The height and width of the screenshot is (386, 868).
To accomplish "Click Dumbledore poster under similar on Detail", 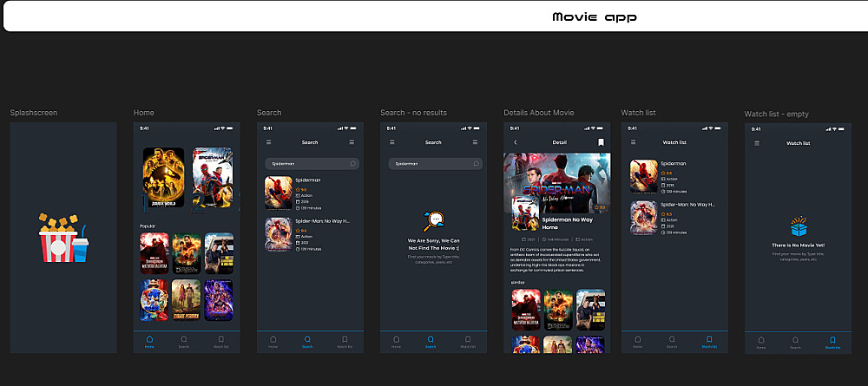I will 558,310.
